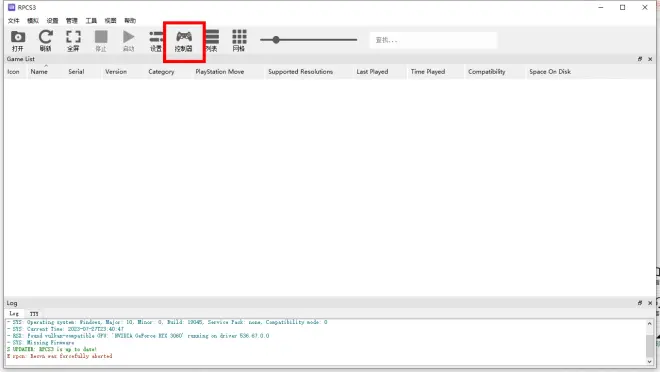Switch to Grid (网格) view icon
The image size is (660, 372).
pos(239,40)
